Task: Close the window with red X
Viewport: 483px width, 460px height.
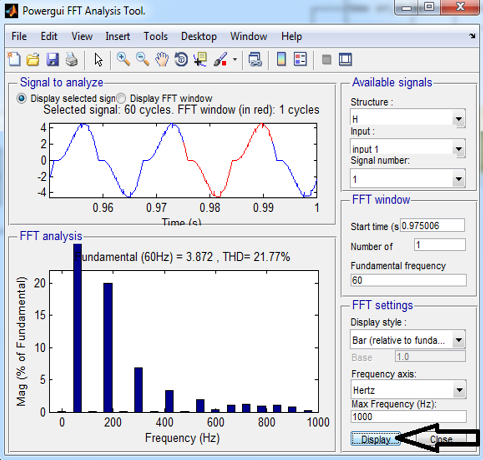Action: 460,7
